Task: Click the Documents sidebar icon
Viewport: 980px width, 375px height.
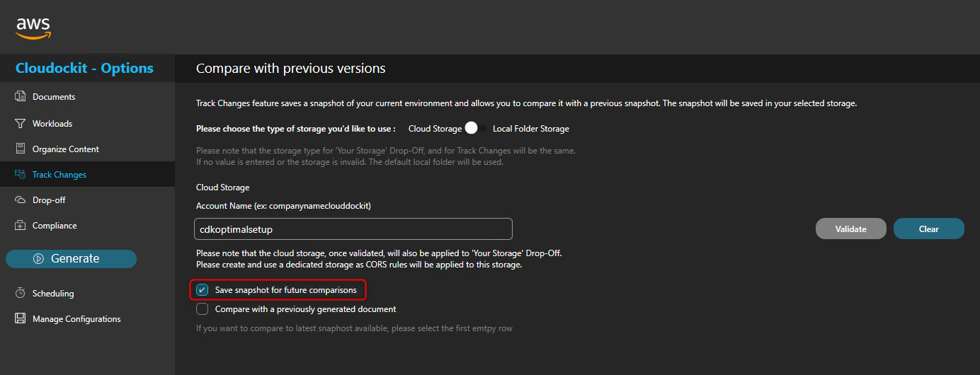Action: coord(20,97)
